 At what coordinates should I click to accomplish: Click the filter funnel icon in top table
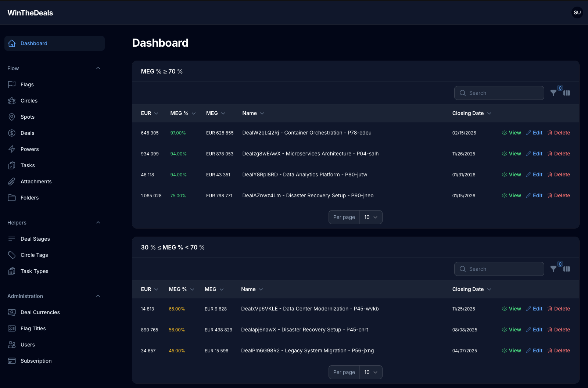tap(553, 93)
